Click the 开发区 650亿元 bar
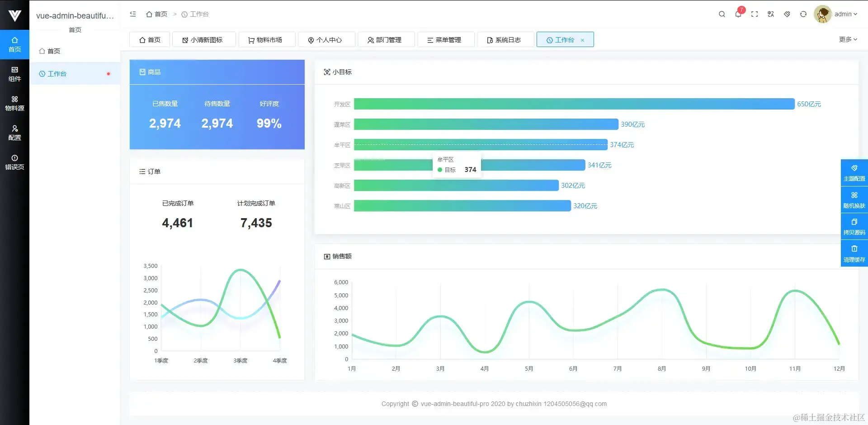The width and height of the screenshot is (868, 425). tap(574, 104)
